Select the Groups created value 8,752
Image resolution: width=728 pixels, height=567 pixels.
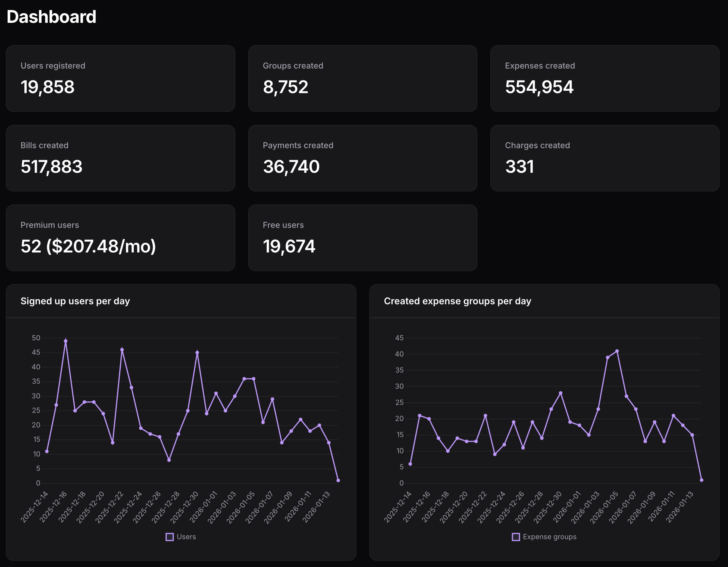(x=286, y=87)
